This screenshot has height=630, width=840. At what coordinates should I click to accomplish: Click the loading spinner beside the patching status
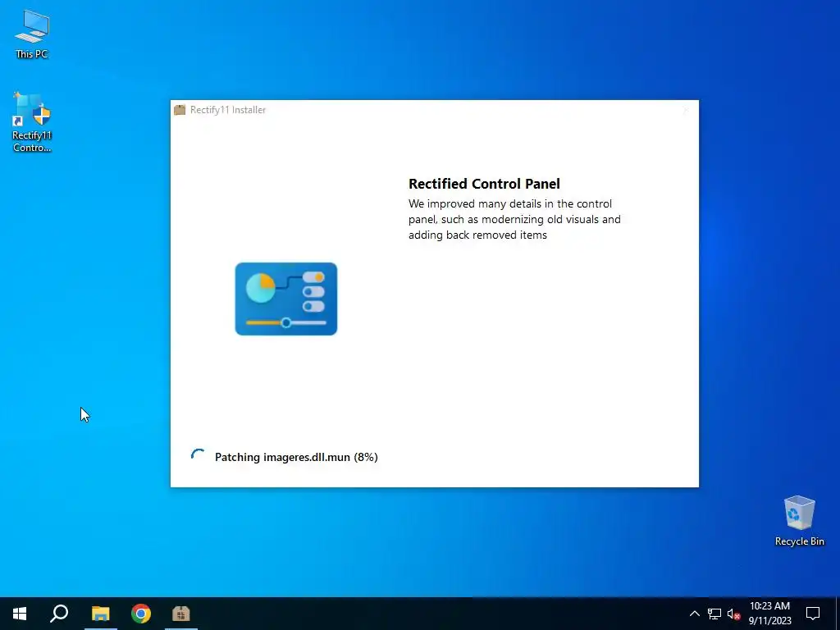point(198,456)
